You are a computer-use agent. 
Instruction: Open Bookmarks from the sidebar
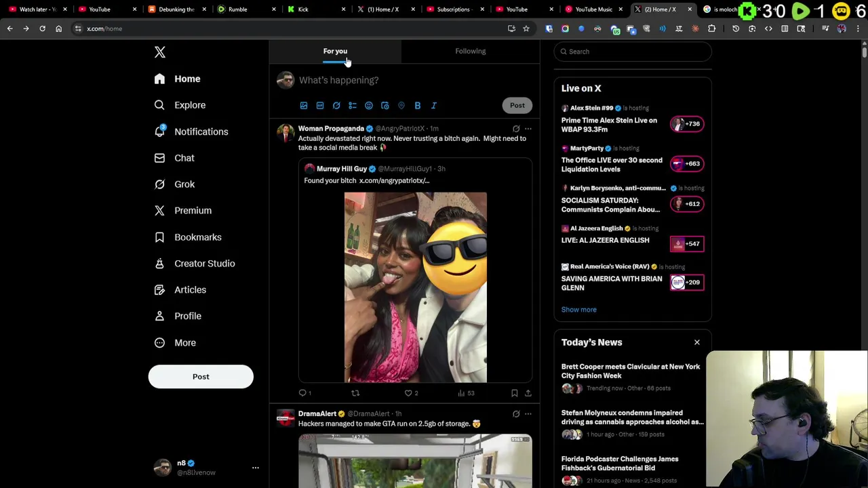188,237
